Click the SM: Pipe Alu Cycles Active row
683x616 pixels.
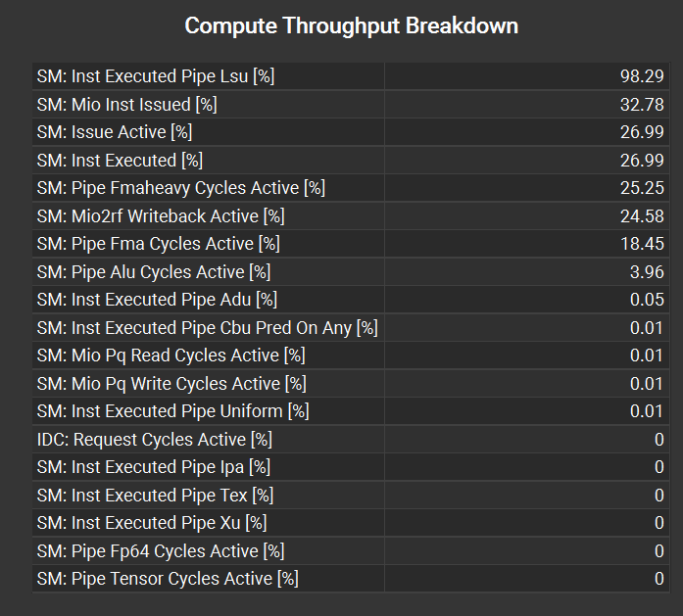pyautogui.click(x=351, y=271)
